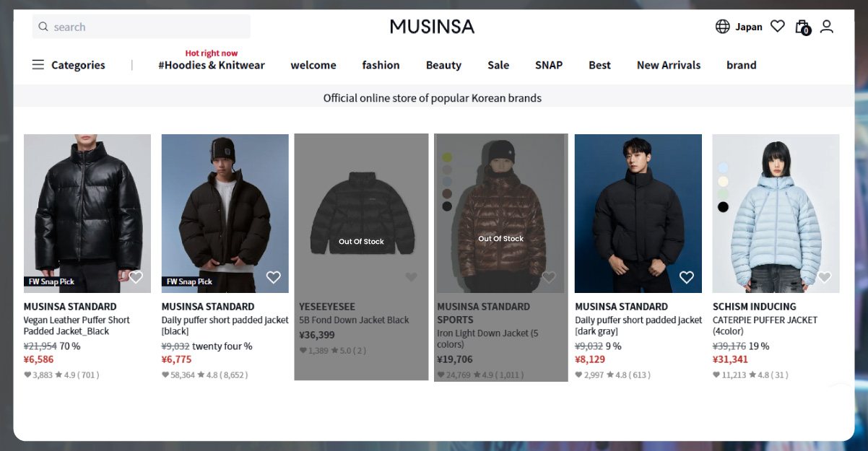Screen dimensions: 868x451
Task: Select black color swatch on Caterpie jacket
Action: [x=723, y=207]
